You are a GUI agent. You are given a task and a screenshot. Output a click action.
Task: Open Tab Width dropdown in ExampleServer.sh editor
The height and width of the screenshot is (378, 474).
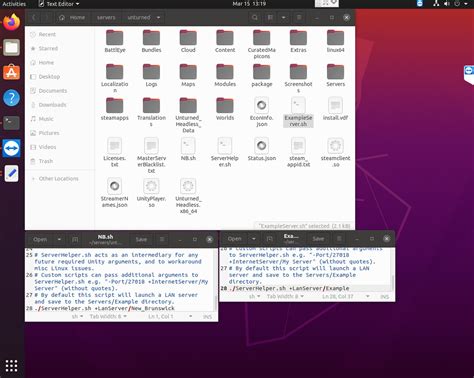(x=285, y=296)
